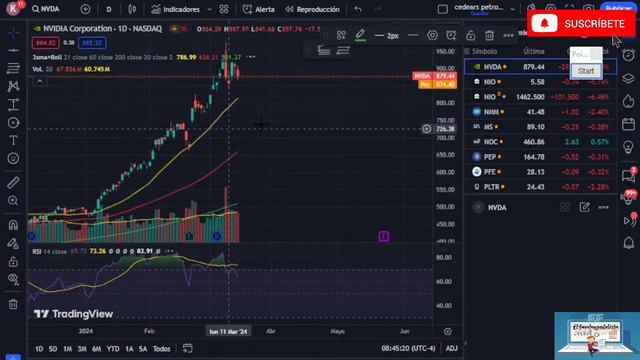Select the patterns drawing tool
This screenshot has width=640, height=360.
click(13, 86)
